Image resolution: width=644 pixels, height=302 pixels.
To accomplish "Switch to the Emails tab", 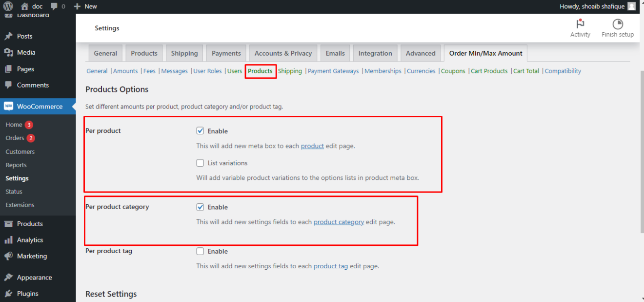I will pos(335,53).
